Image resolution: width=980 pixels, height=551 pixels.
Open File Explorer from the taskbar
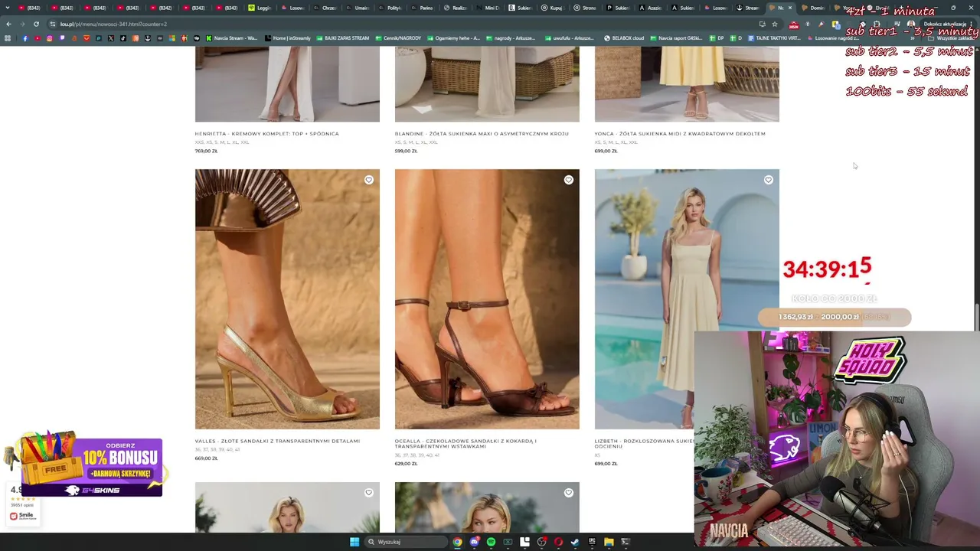[609, 542]
